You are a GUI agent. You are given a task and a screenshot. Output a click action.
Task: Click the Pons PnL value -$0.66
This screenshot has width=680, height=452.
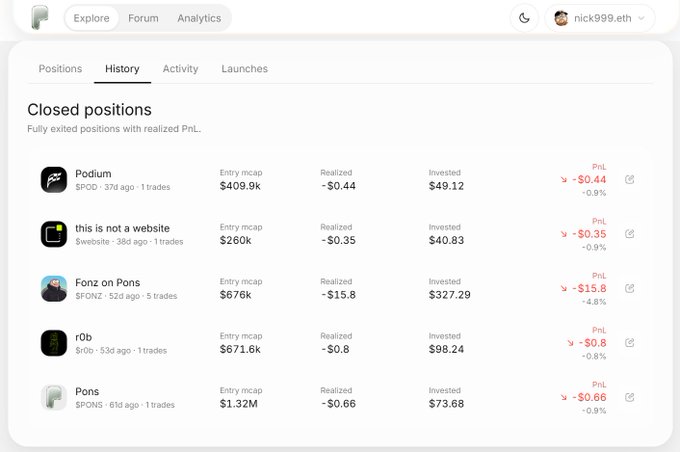tap(589, 397)
